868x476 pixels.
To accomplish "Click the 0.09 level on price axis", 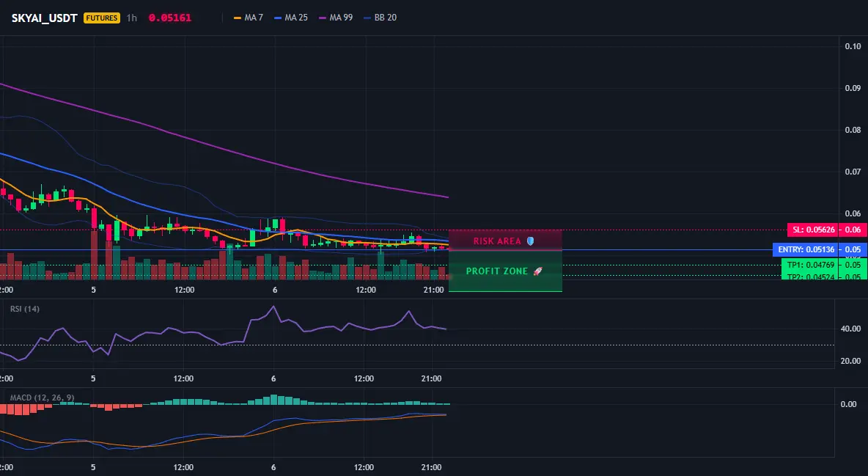I will [853, 88].
